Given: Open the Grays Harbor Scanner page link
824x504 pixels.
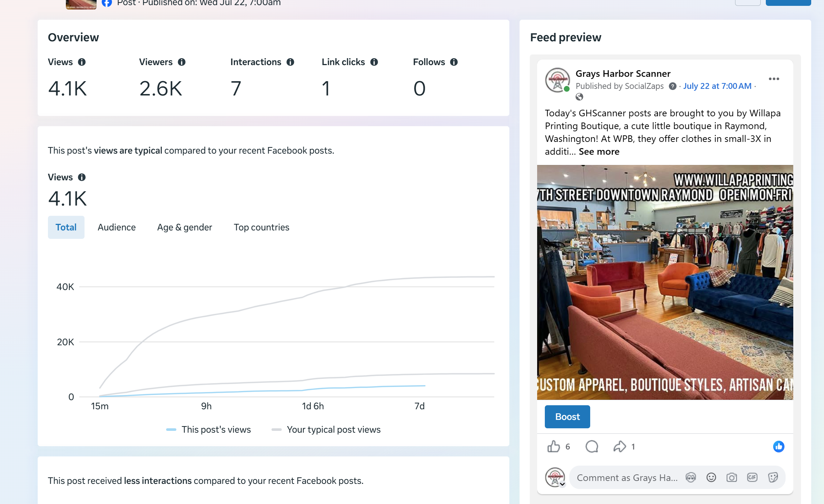Looking at the screenshot, I should coord(623,74).
